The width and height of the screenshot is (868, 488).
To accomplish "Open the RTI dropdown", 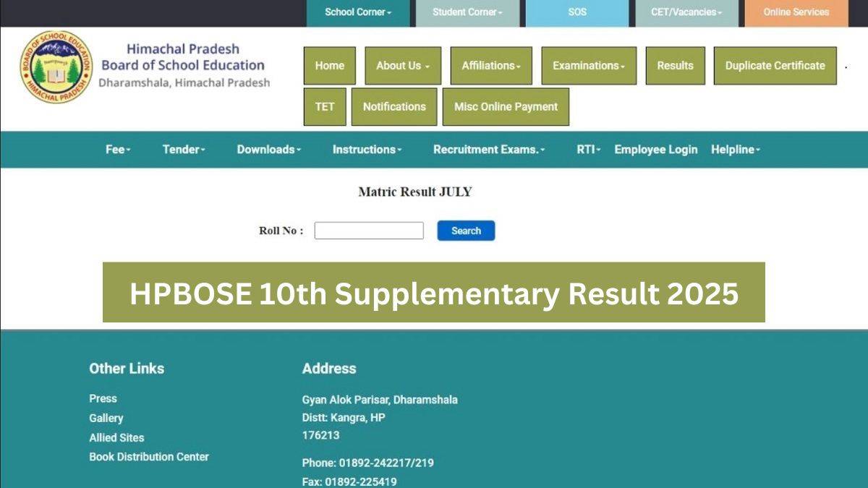I will (587, 150).
